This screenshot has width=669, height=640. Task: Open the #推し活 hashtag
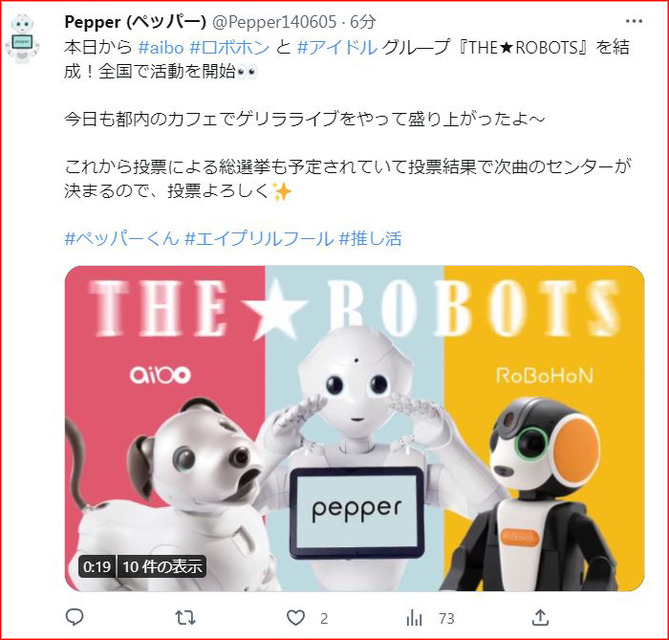pos(370,239)
